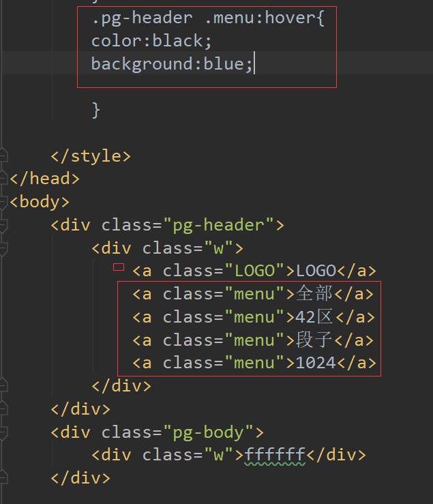
Task: Click the menu anchor containing 42区
Action: 254,317
